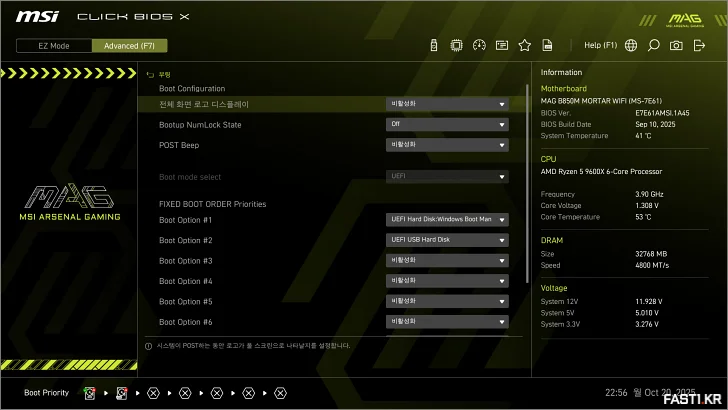Image resolution: width=728 pixels, height=410 pixels.
Task: Exit BIOS with the exit icon
Action: [699, 45]
